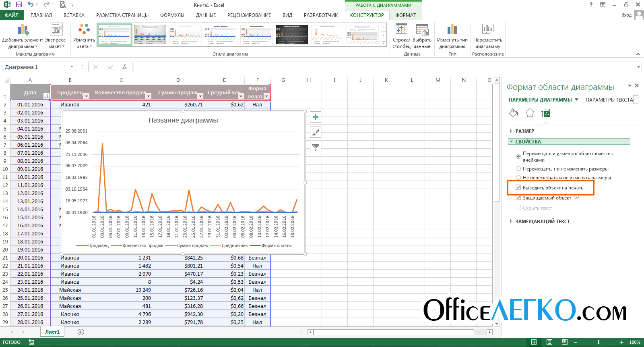
Task: Open Effects pentagon icon in format pane
Action: 530,113
